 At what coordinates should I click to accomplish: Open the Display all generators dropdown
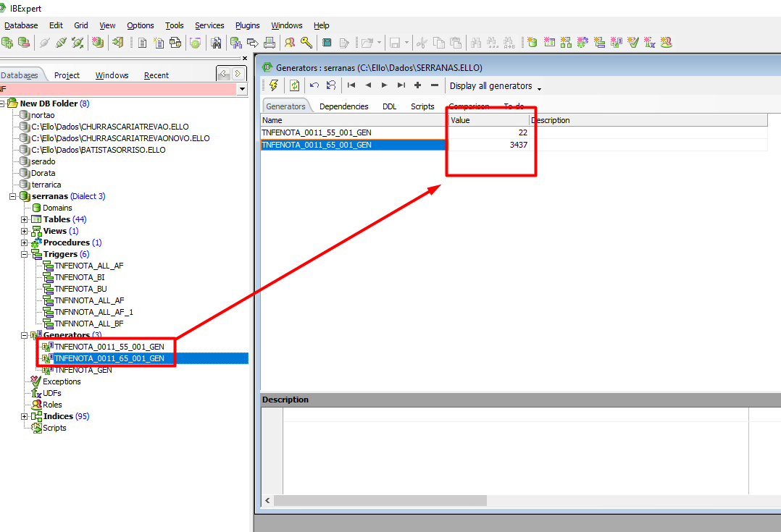point(496,86)
